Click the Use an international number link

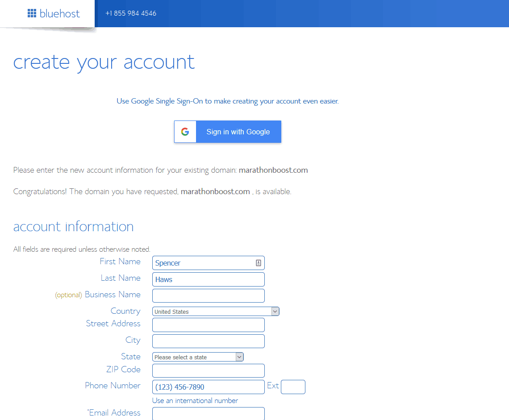(195, 401)
